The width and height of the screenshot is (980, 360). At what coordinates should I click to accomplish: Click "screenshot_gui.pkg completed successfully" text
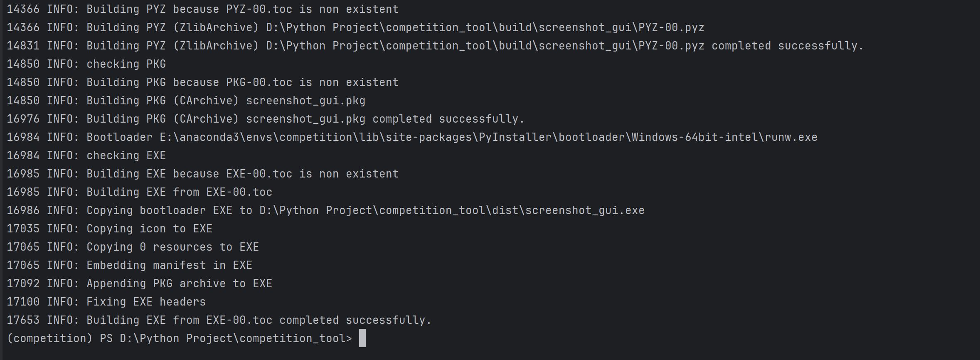[385, 119]
